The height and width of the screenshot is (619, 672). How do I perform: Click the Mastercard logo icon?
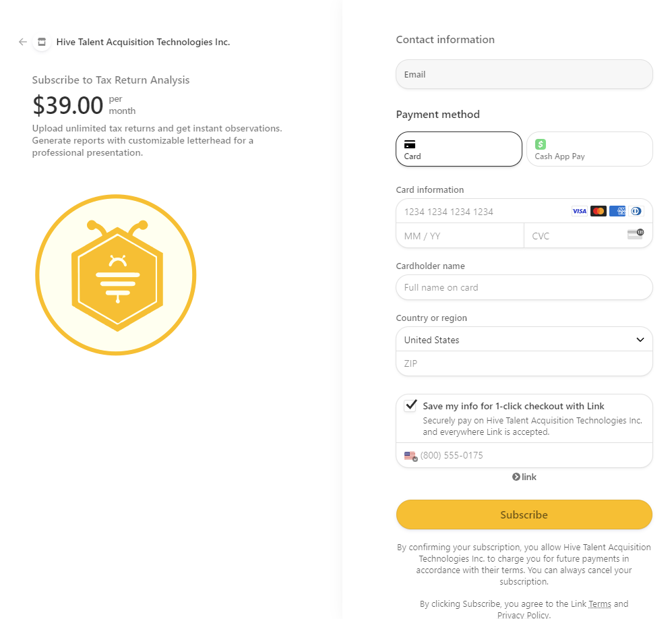[x=598, y=211]
